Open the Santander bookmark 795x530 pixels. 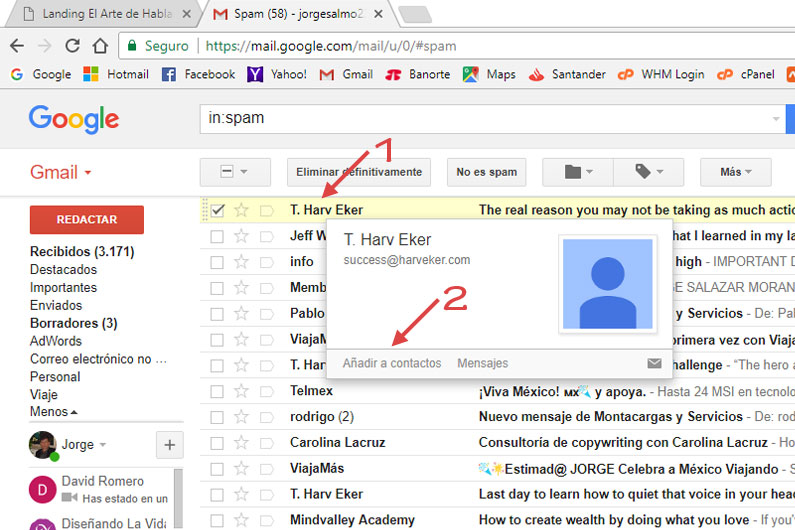point(567,75)
